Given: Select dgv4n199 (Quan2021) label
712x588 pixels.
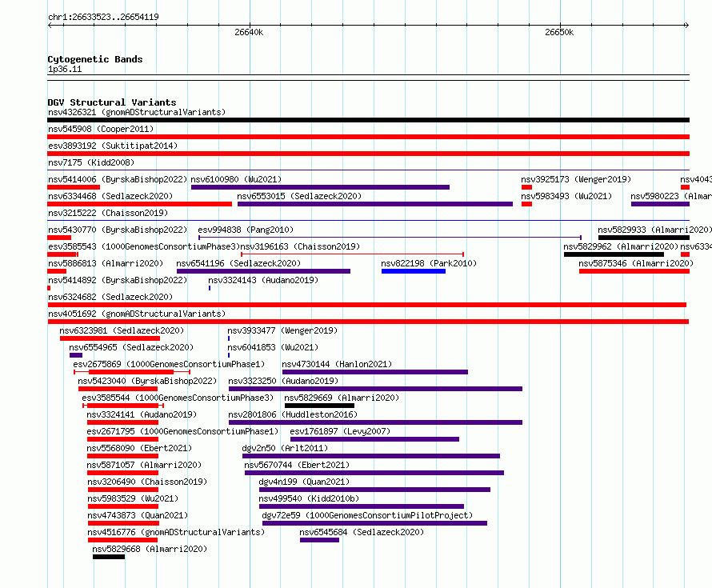Looking at the screenshot, I should [304, 482].
